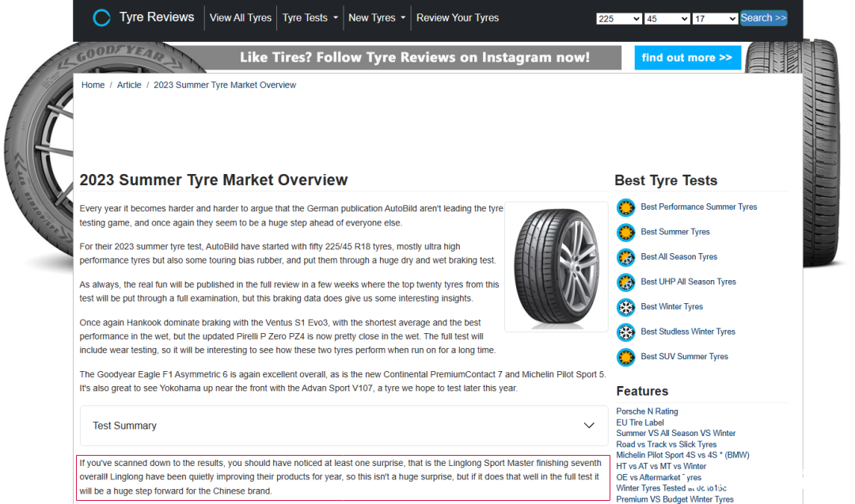855x504 pixels.
Task: Open the Tyre Tests dropdown menu
Action: coord(310,18)
